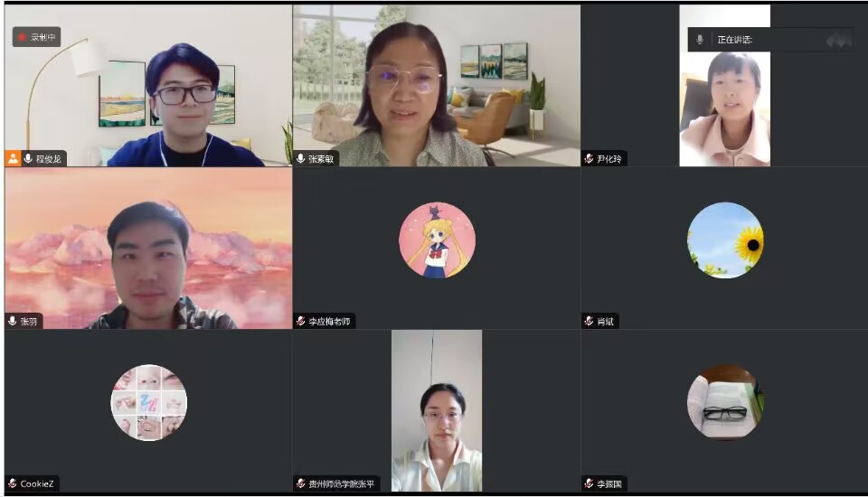Click the muted mic icon beside 李应梅老师
868x497 pixels.
pos(300,321)
